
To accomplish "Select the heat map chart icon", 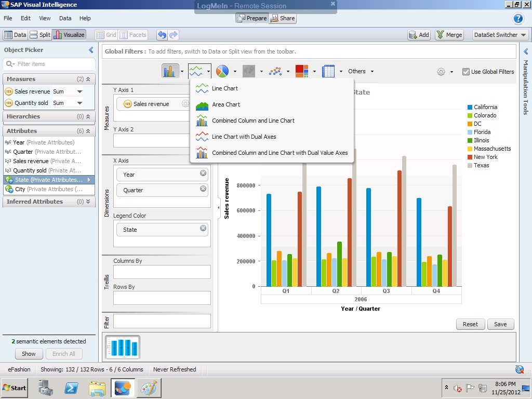I will coord(302,71).
